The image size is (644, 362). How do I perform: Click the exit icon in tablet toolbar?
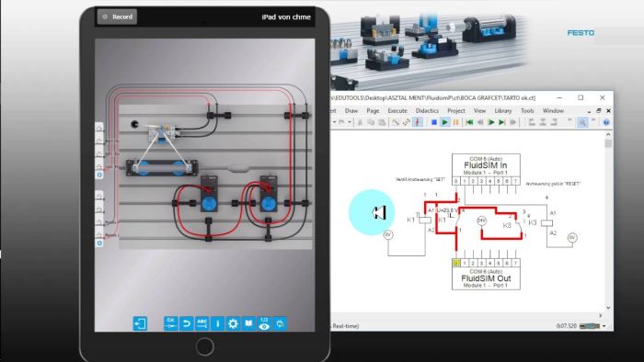(140, 323)
